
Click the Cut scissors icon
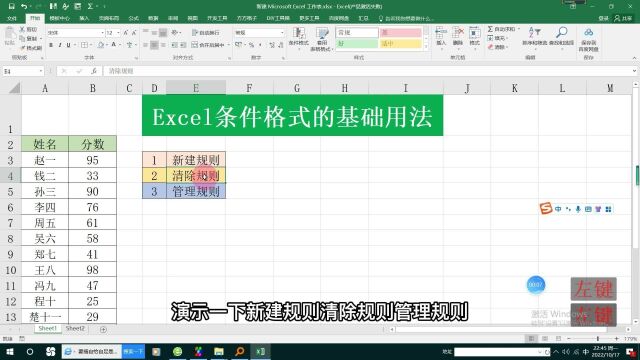(x=22, y=29)
